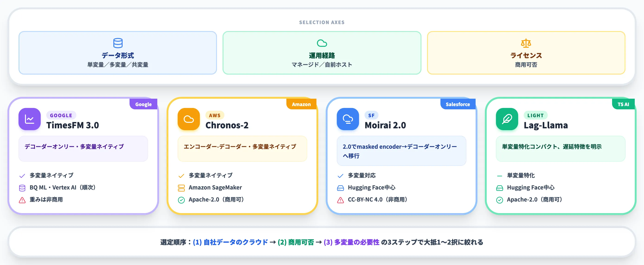Click the cloud icon above 運用経路

322,43
